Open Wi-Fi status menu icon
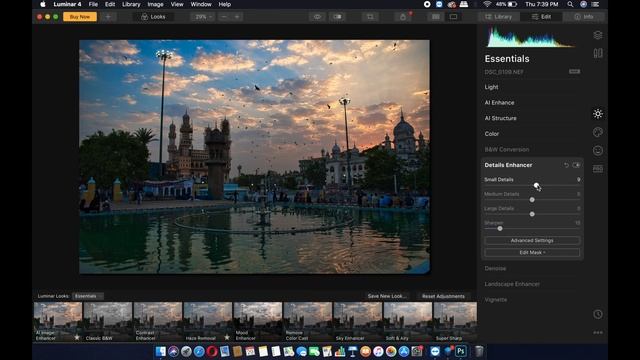 pyautogui.click(x=487, y=4)
